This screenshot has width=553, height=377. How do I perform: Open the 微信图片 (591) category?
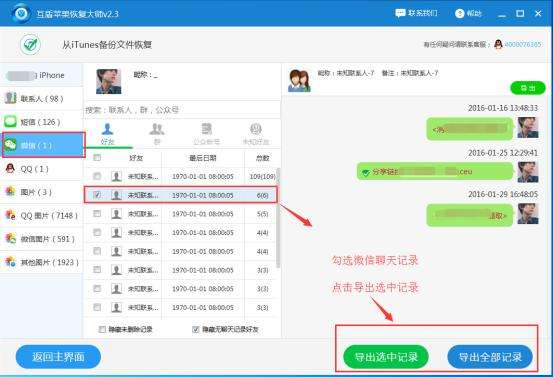coord(41,239)
